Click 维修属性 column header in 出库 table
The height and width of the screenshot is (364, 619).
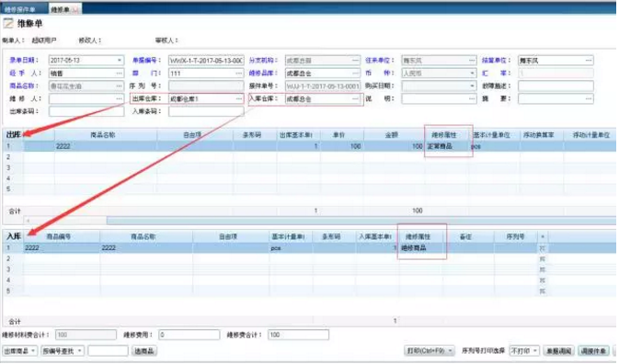tap(444, 135)
